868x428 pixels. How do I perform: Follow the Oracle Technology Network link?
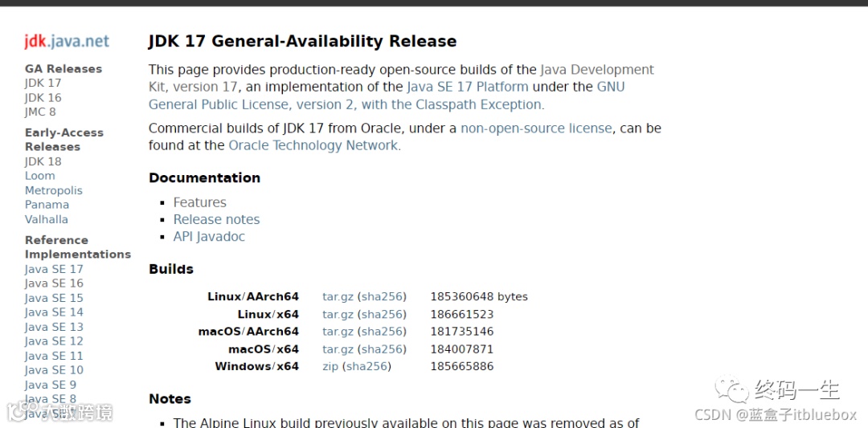[x=313, y=145]
